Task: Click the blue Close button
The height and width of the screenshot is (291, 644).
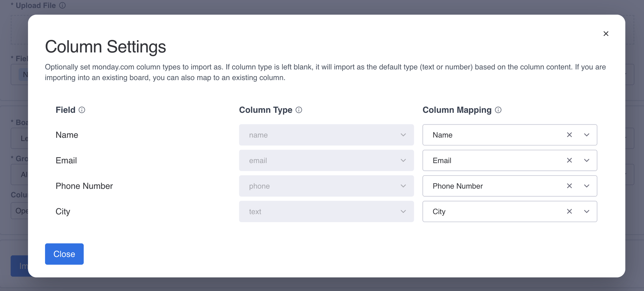Action: (64, 254)
